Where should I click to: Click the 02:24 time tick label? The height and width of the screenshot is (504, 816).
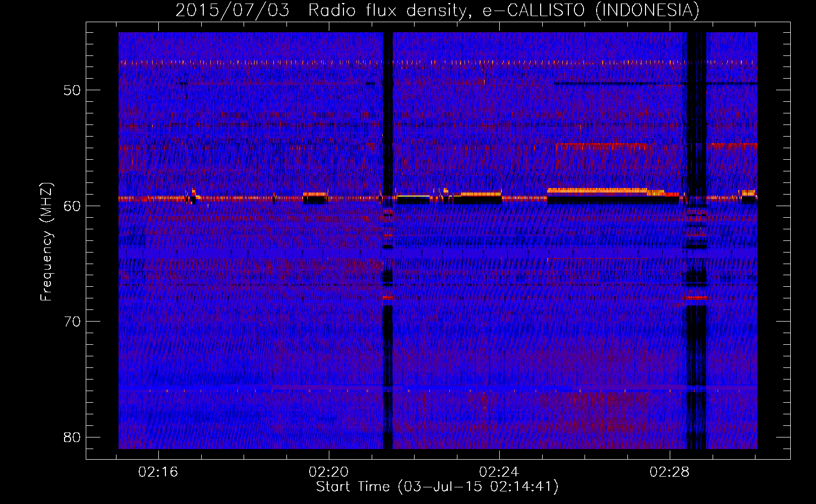pos(499,472)
